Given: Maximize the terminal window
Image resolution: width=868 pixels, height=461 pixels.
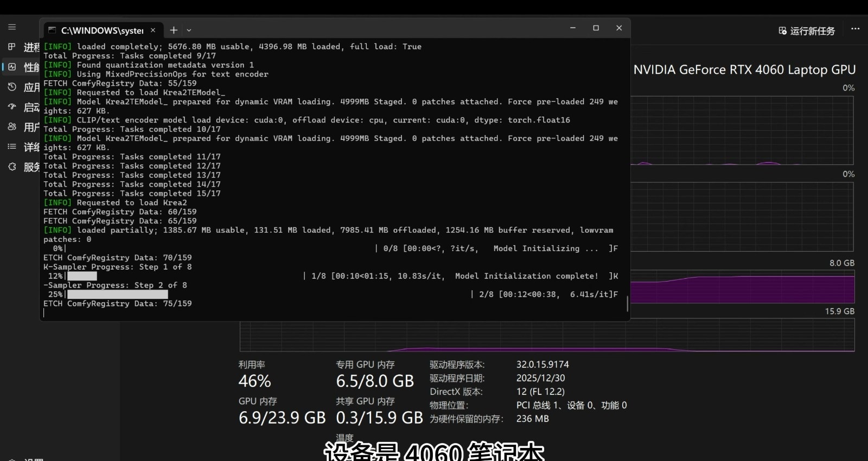Looking at the screenshot, I should pyautogui.click(x=596, y=28).
